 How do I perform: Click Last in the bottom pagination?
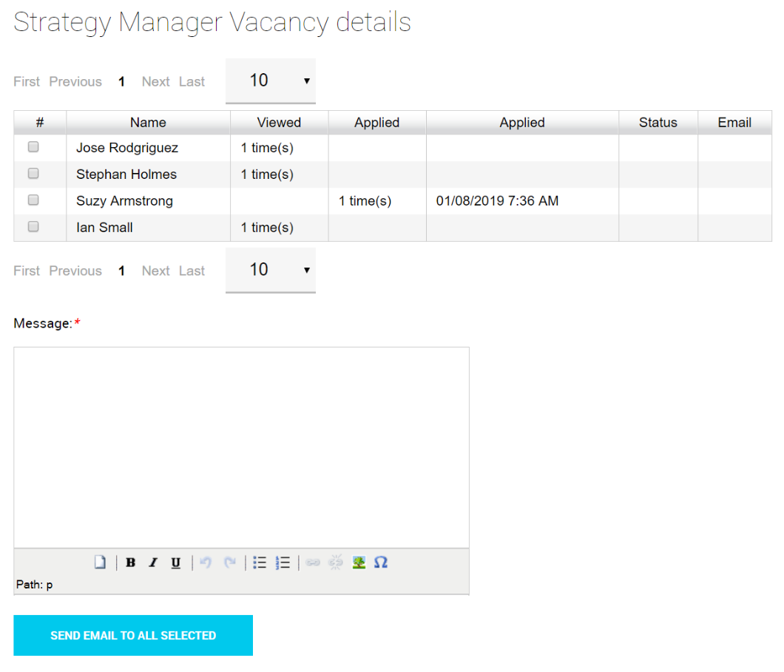tap(192, 271)
